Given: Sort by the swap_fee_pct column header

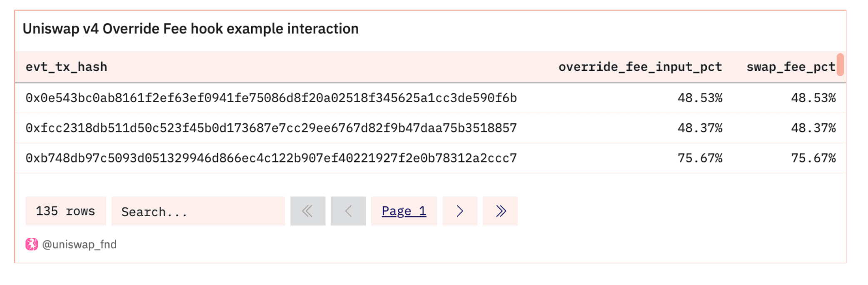Looking at the screenshot, I should 790,67.
